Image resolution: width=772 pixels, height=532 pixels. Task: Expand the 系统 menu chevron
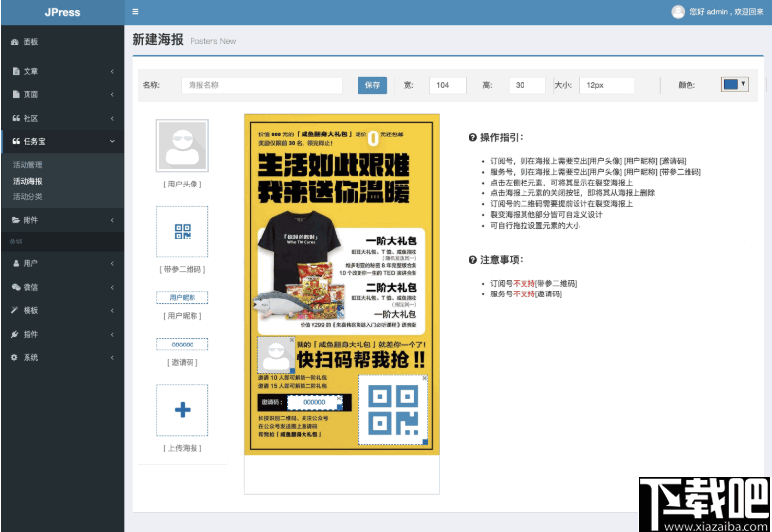click(x=112, y=358)
